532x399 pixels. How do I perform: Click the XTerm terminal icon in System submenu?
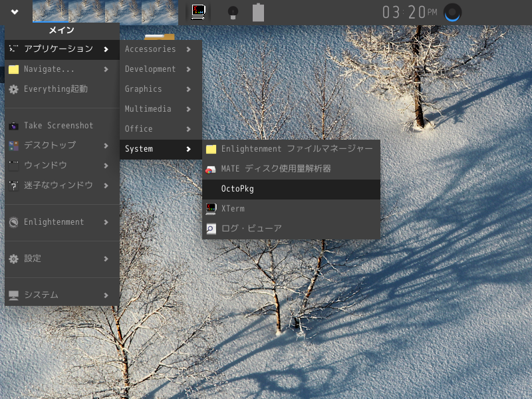[211, 209]
